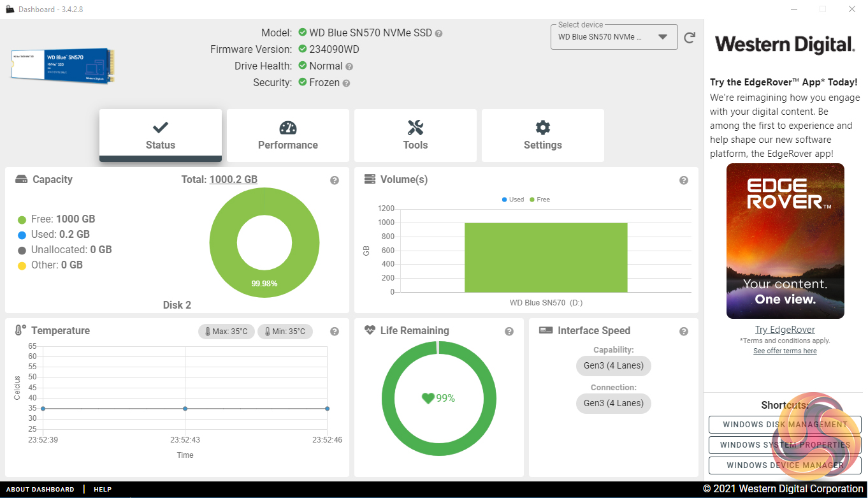Image resolution: width=868 pixels, height=498 pixels.
Task: Click help icon next to Drive Health
Action: tap(349, 66)
